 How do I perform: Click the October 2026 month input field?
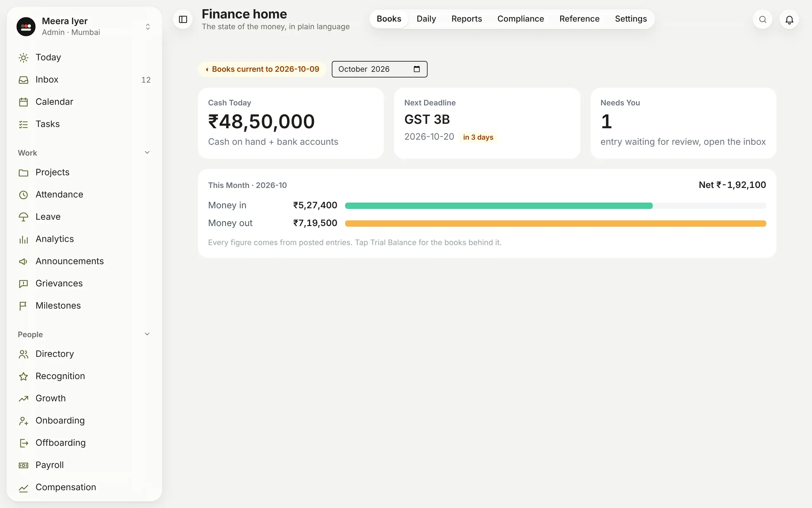pyautogui.click(x=379, y=69)
